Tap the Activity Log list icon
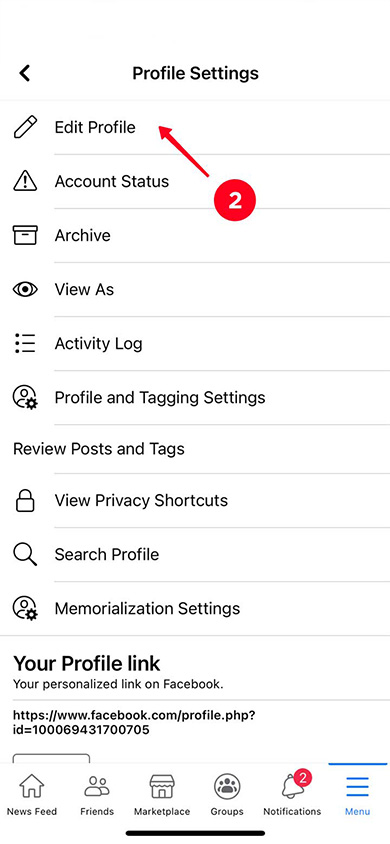The image size is (390, 844). 25,343
